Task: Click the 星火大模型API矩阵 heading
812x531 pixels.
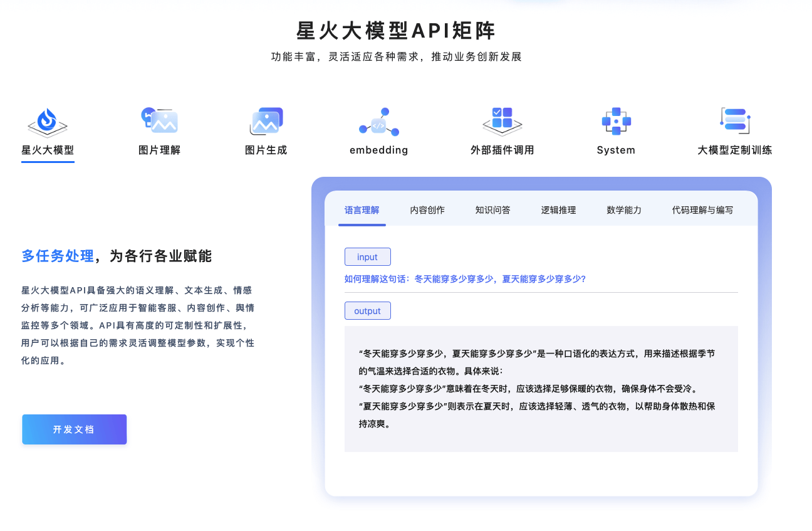Action: 396,30
